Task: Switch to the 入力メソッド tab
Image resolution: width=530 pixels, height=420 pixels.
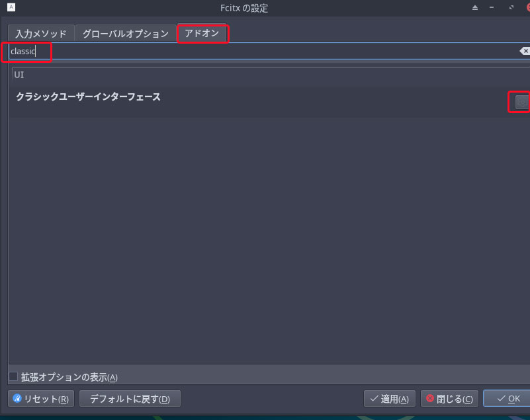Action: 41,34
